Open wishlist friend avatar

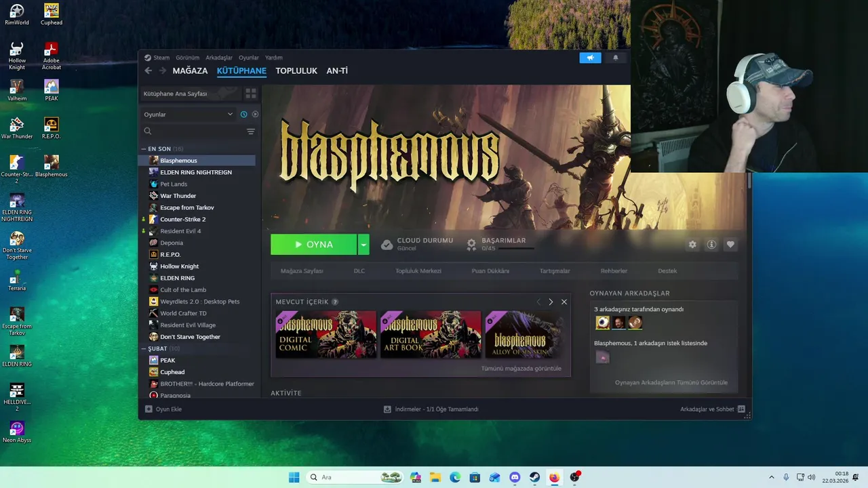(602, 357)
